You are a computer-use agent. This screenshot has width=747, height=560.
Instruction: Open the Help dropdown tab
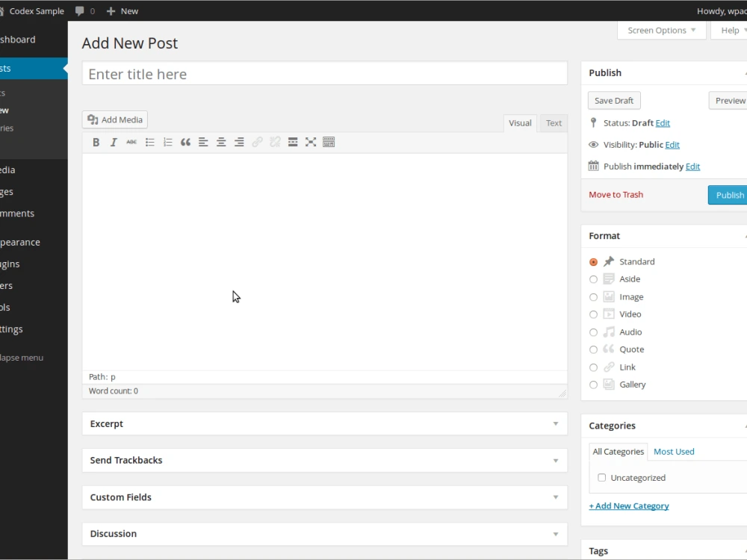tap(730, 30)
